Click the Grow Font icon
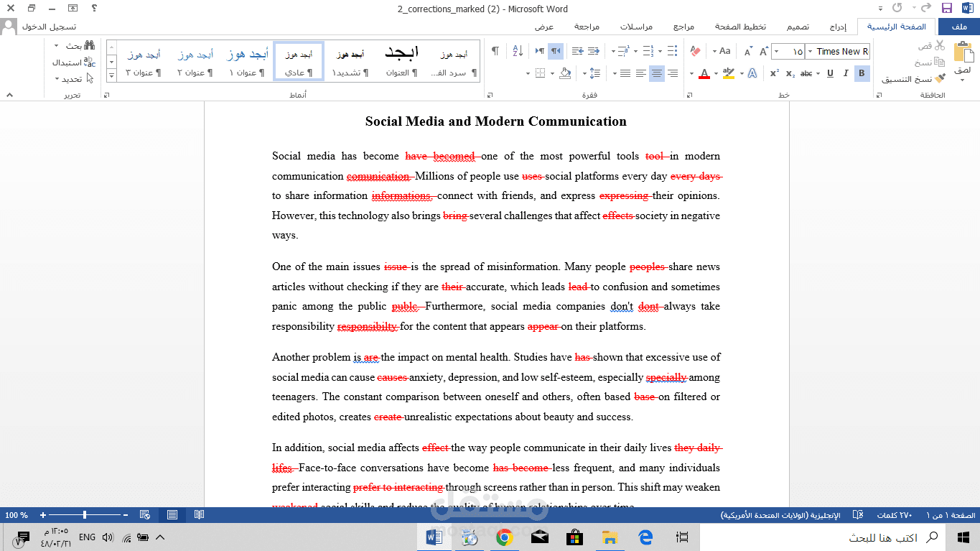 (x=765, y=51)
